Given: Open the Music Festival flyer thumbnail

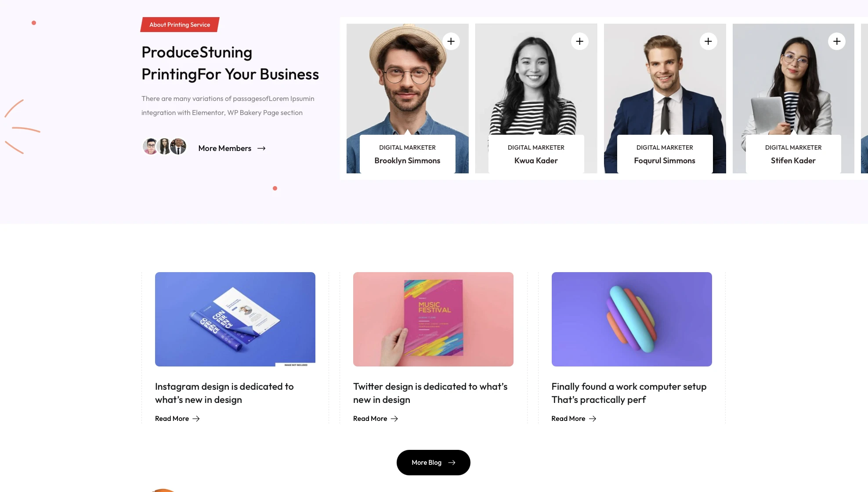Looking at the screenshot, I should [x=433, y=319].
